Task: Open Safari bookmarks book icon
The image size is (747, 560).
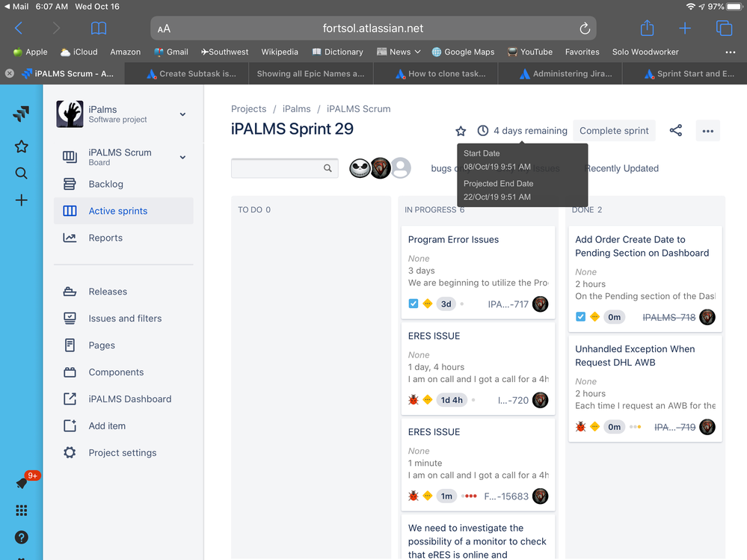Action: click(x=99, y=28)
